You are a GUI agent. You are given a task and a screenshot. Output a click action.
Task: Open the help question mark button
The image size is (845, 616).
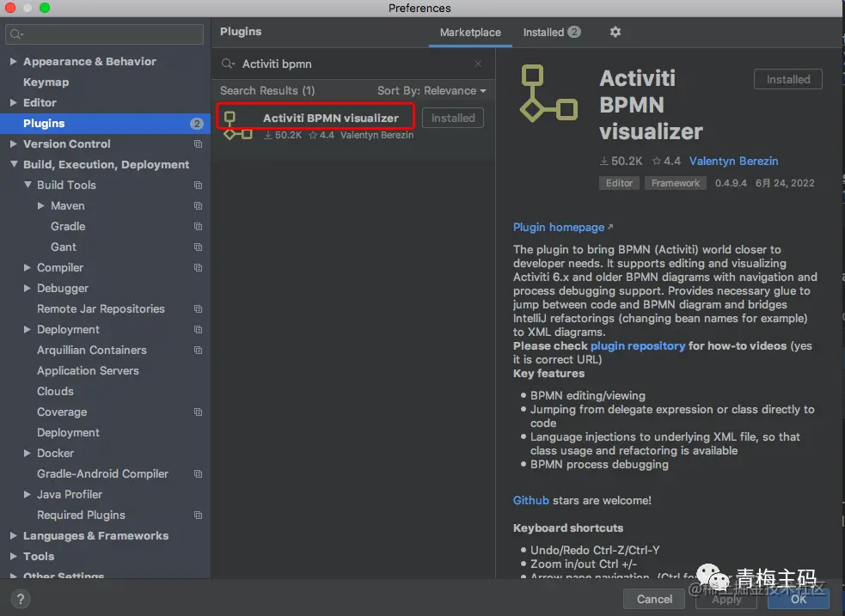(x=21, y=599)
